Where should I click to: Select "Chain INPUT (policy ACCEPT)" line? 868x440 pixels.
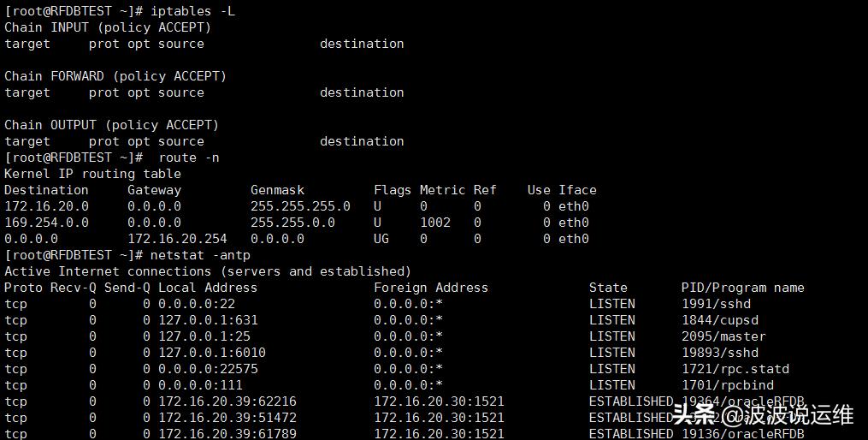tap(108, 27)
